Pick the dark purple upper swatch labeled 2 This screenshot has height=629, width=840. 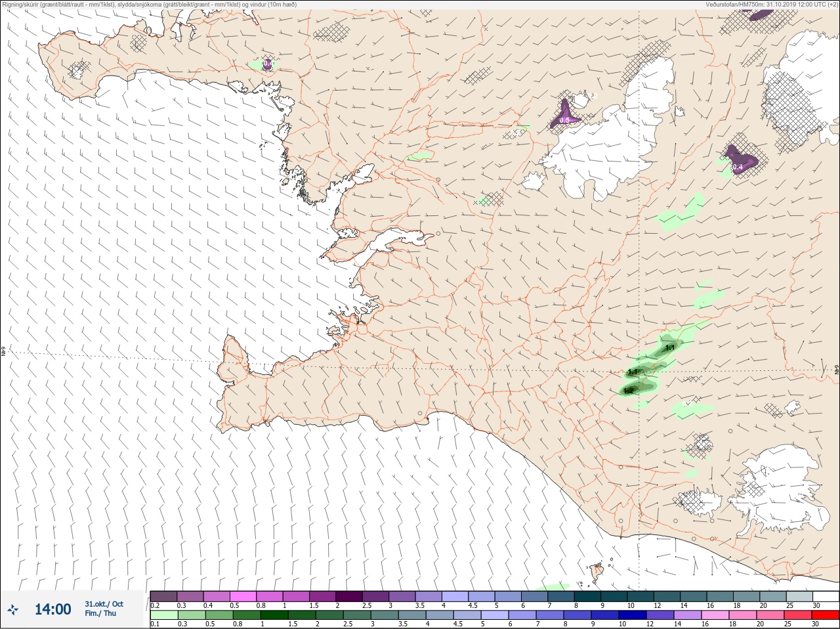pyautogui.click(x=349, y=596)
